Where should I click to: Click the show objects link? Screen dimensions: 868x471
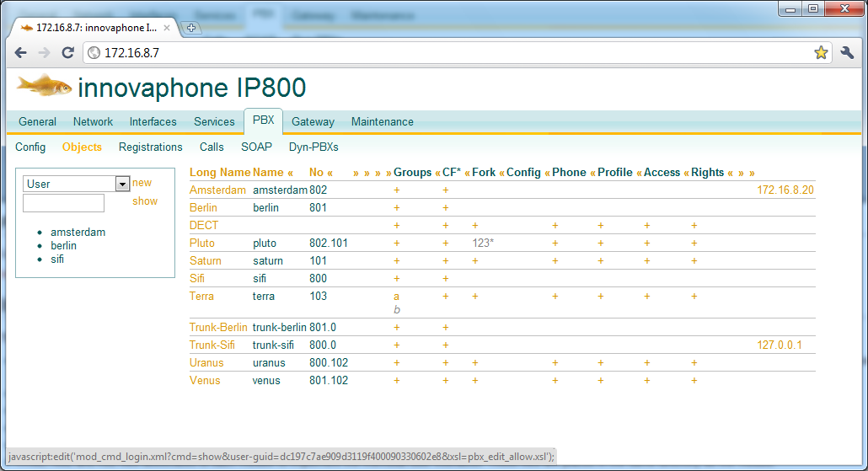[144, 201]
